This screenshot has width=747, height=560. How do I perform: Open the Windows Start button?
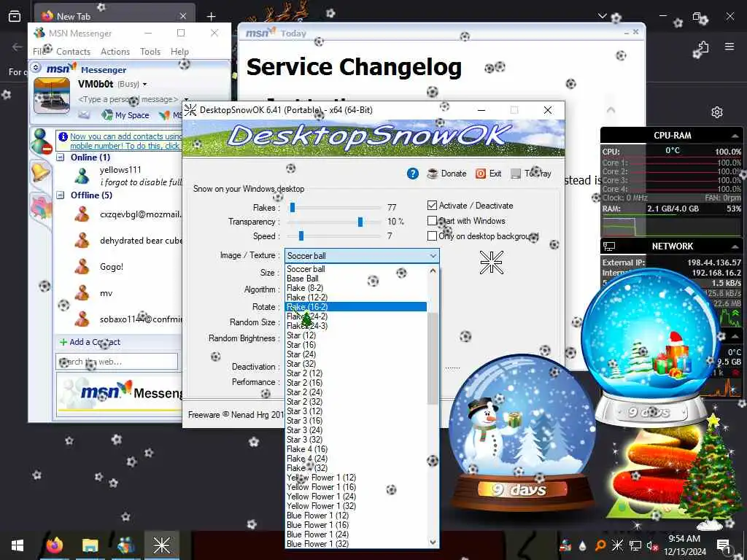18,545
